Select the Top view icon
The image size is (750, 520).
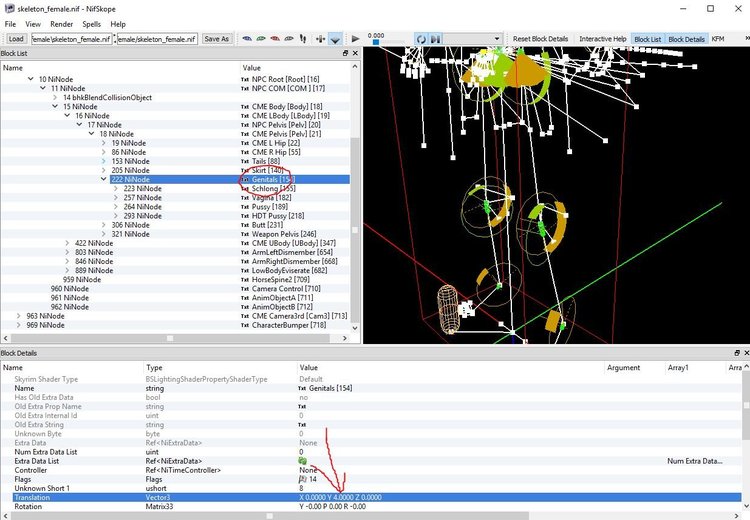[x=247, y=39]
